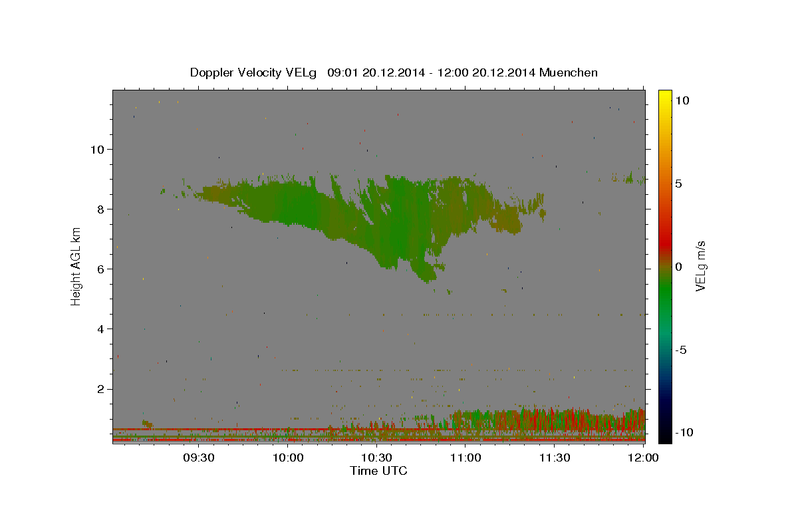The height and width of the screenshot is (532, 798).
Task: Click the colorbar label '-5'
Action: 680,350
